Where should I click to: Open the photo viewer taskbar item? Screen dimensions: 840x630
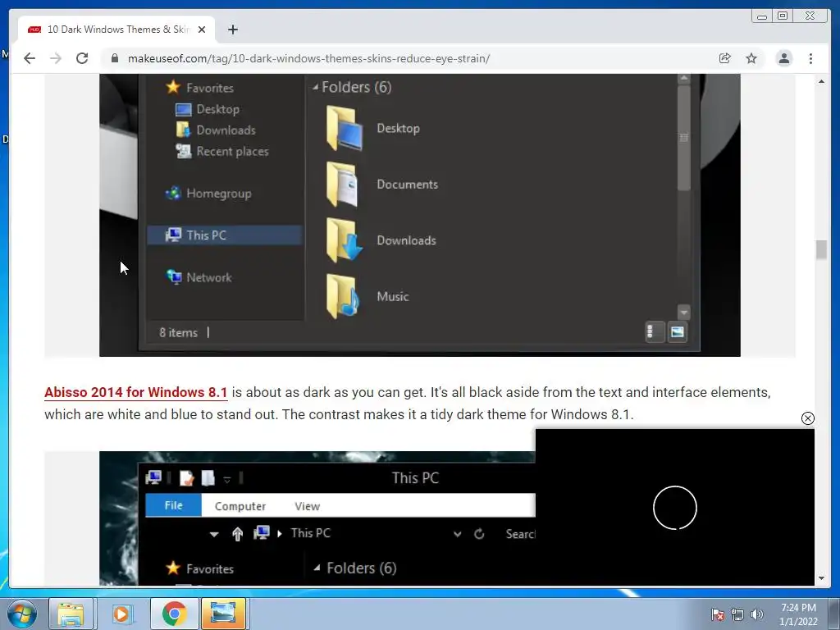[x=223, y=614]
